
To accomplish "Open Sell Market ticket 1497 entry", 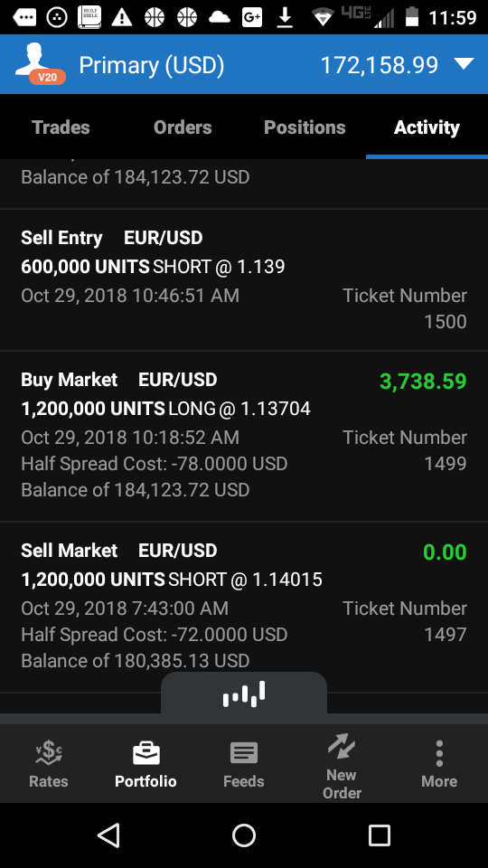I will (x=244, y=607).
